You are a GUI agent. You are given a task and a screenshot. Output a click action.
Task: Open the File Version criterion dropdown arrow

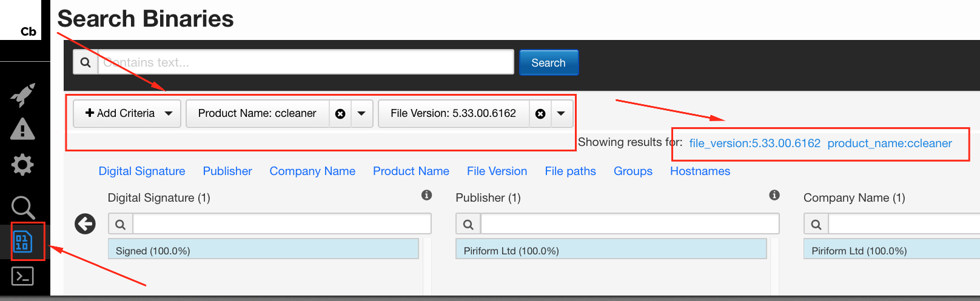tap(561, 113)
